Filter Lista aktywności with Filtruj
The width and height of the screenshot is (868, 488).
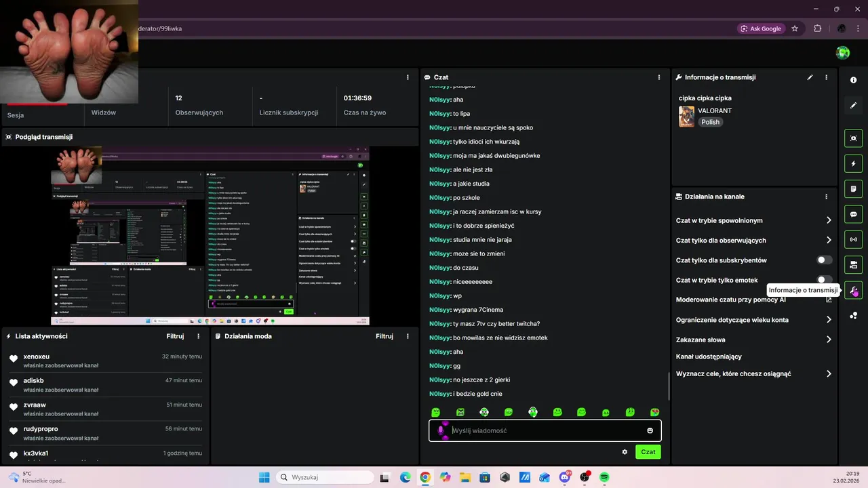coord(175,336)
